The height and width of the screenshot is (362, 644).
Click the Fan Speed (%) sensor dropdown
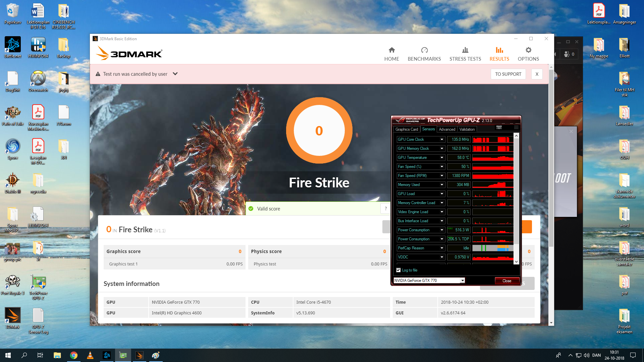pos(442,167)
